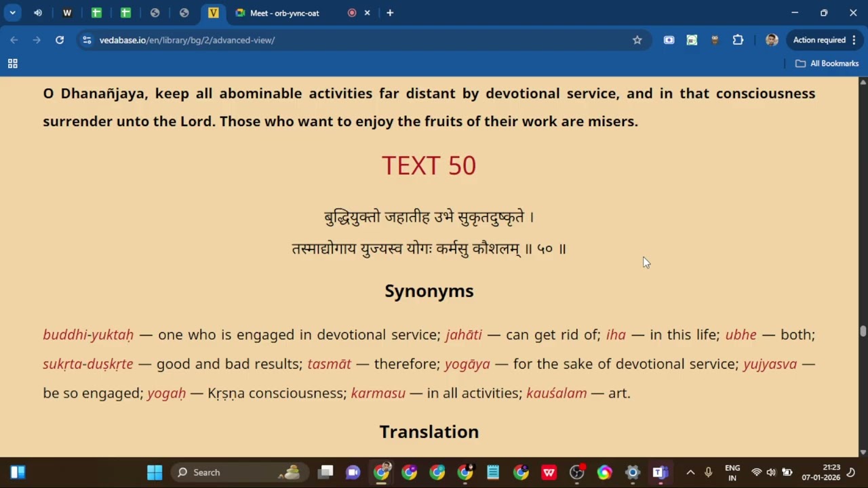Image resolution: width=868 pixels, height=488 pixels.
Task: Open the All Bookmarks folder
Action: [x=827, y=63]
